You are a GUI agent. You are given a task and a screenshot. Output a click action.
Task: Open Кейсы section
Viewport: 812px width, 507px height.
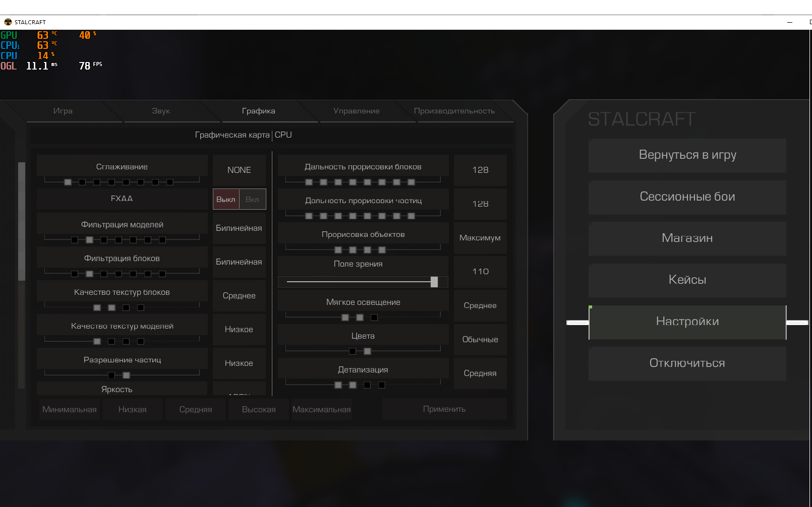(x=687, y=280)
